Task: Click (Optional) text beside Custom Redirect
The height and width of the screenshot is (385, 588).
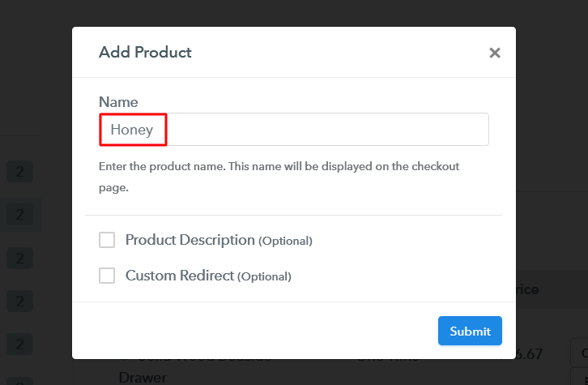Action: pos(264,276)
